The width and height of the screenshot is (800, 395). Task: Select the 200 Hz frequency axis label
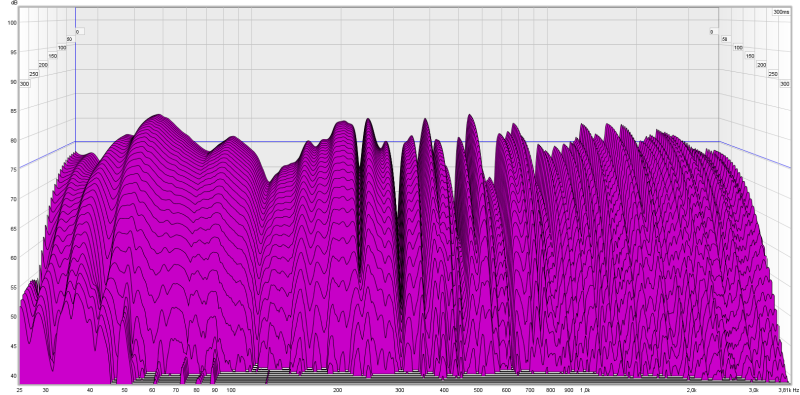point(337,390)
